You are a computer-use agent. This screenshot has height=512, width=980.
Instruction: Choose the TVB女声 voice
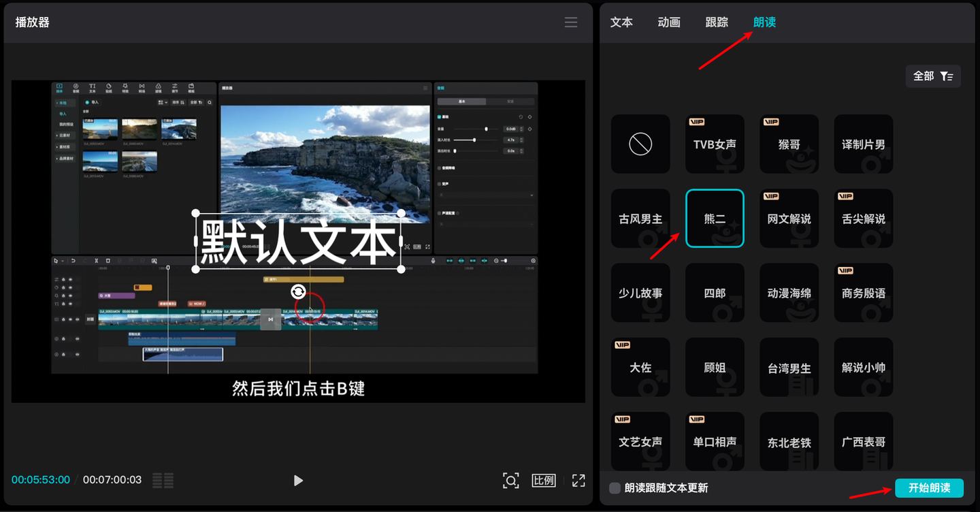tap(715, 144)
